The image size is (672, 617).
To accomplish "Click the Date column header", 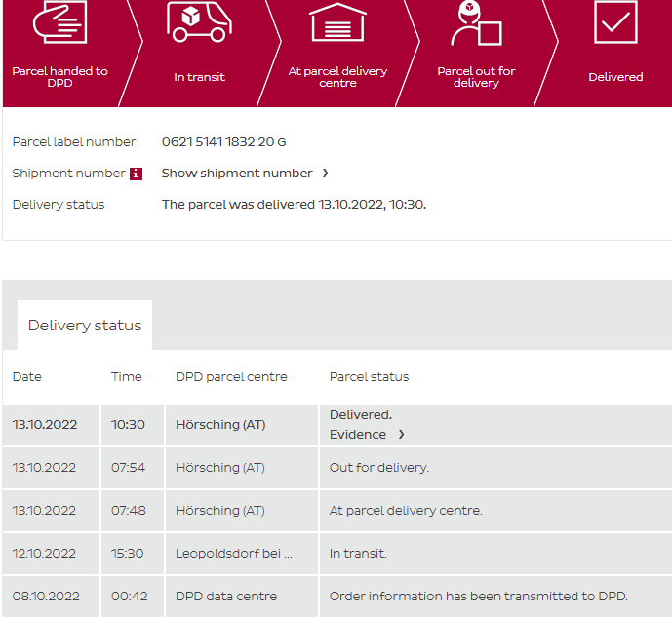I will point(27,377).
